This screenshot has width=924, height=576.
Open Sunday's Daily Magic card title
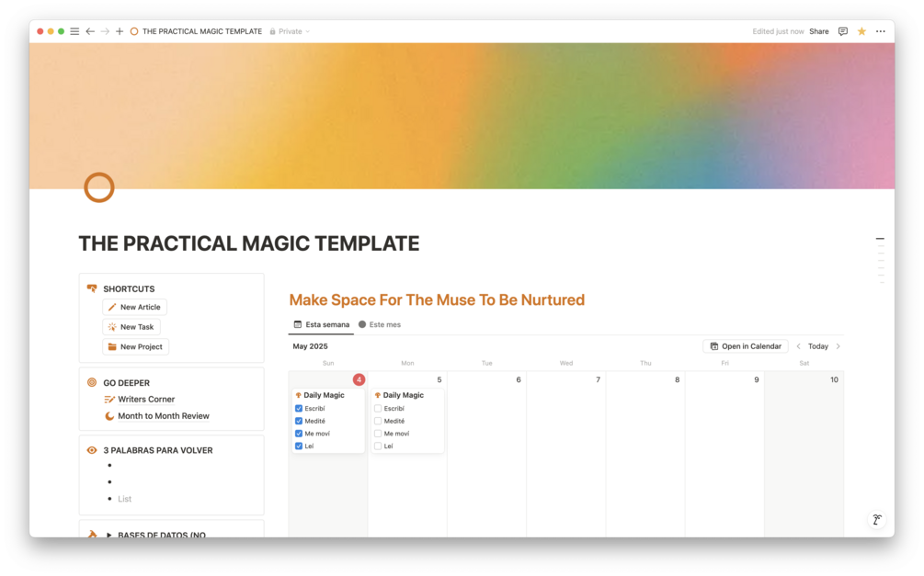pos(324,395)
